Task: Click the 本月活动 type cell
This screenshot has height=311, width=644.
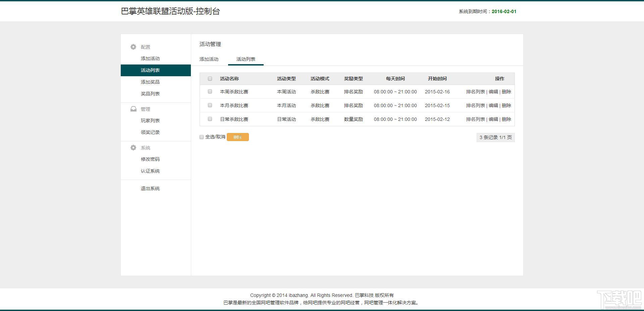Action: point(286,105)
